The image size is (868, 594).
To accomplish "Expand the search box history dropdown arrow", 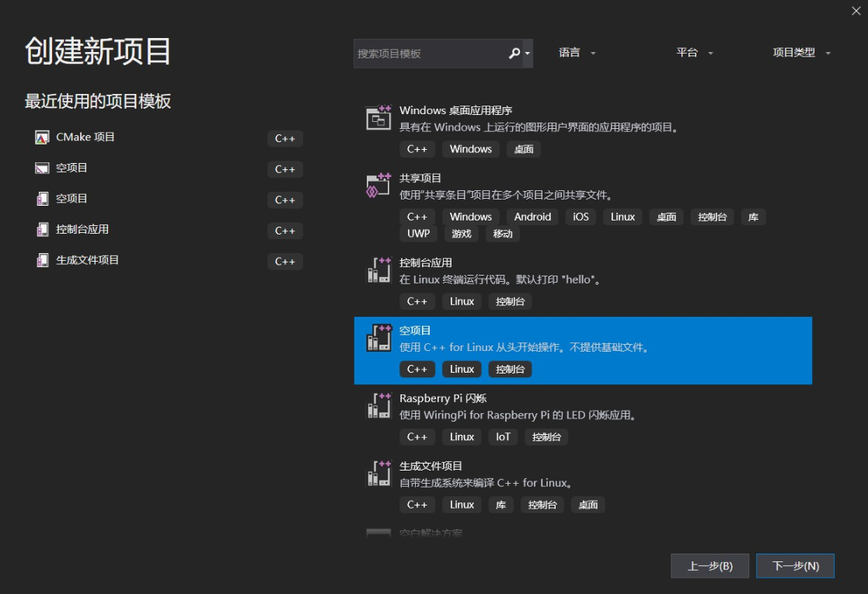I will tap(528, 53).
